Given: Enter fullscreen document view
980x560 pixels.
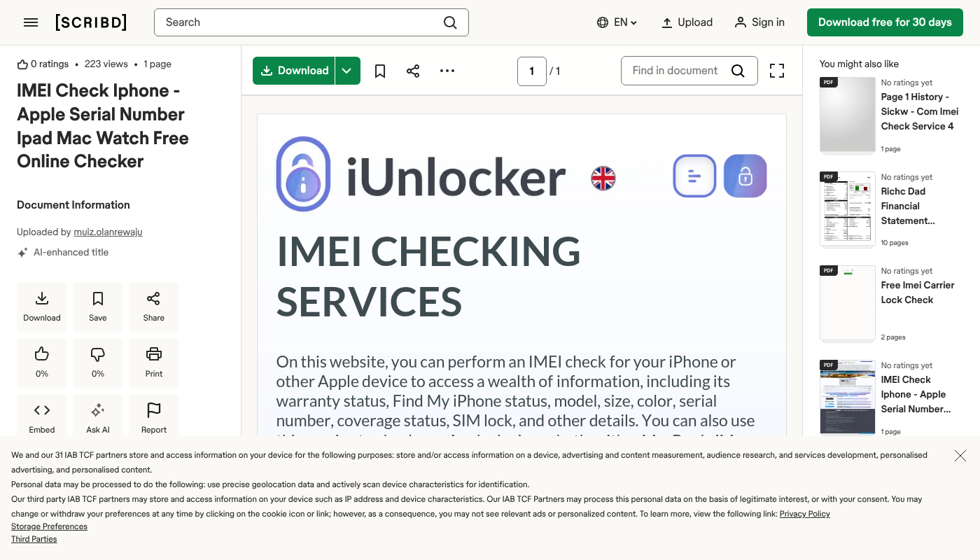Looking at the screenshot, I should click(777, 71).
